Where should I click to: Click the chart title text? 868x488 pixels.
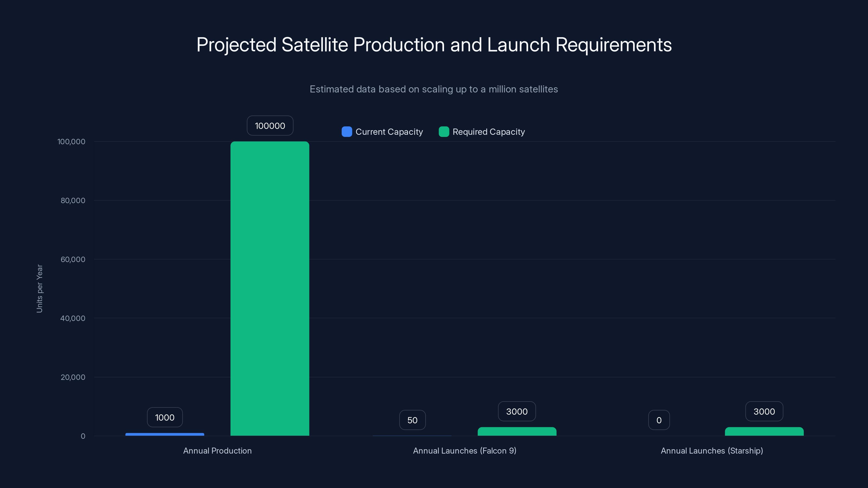tap(434, 44)
